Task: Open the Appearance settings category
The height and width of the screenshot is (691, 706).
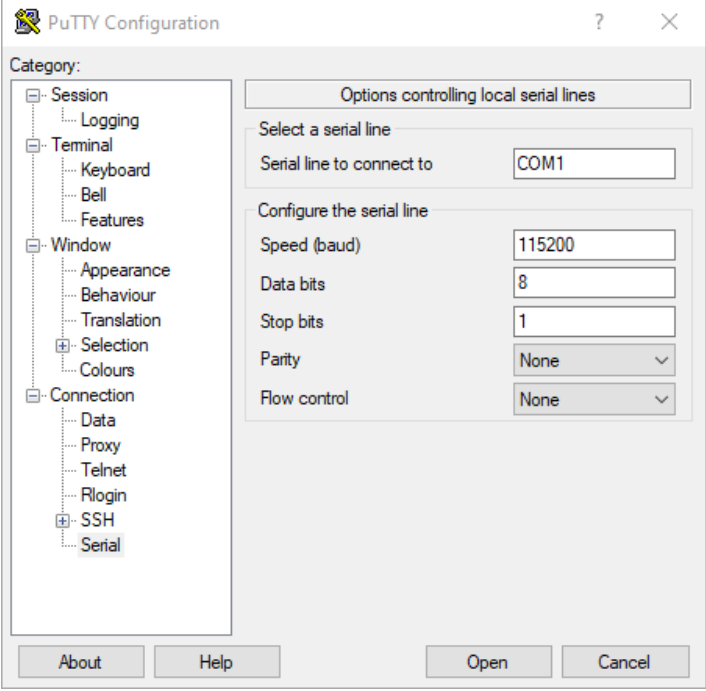Action: point(126,270)
